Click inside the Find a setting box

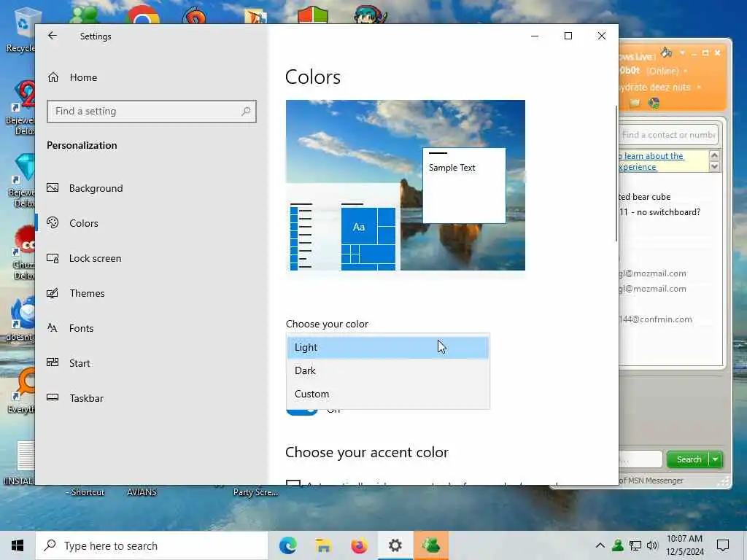coord(152,112)
